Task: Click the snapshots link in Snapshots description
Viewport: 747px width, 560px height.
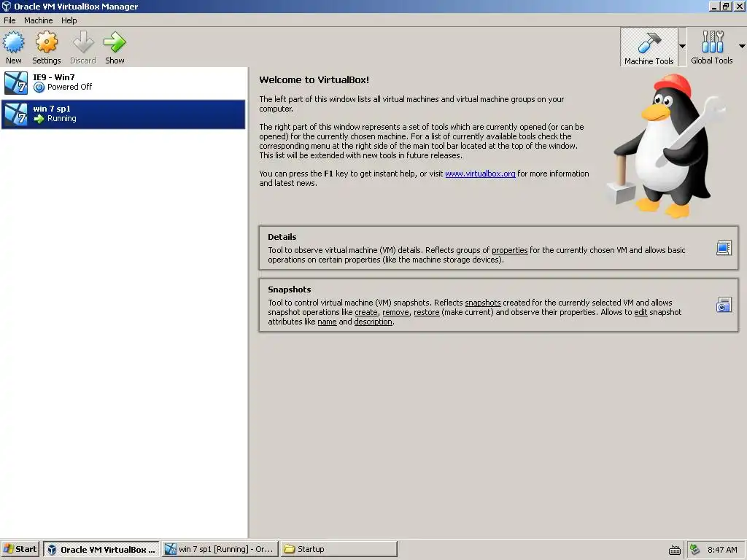Action: tap(483, 303)
